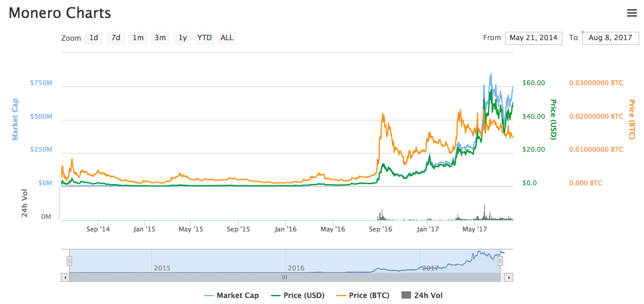
Task: Click the navigator scrollbar thumb grip
Action: (x=284, y=278)
